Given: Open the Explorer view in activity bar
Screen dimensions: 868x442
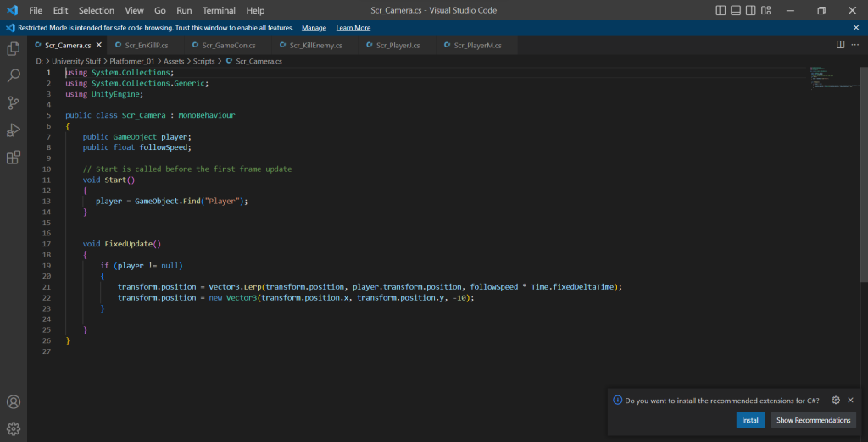Looking at the screenshot, I should point(14,48).
